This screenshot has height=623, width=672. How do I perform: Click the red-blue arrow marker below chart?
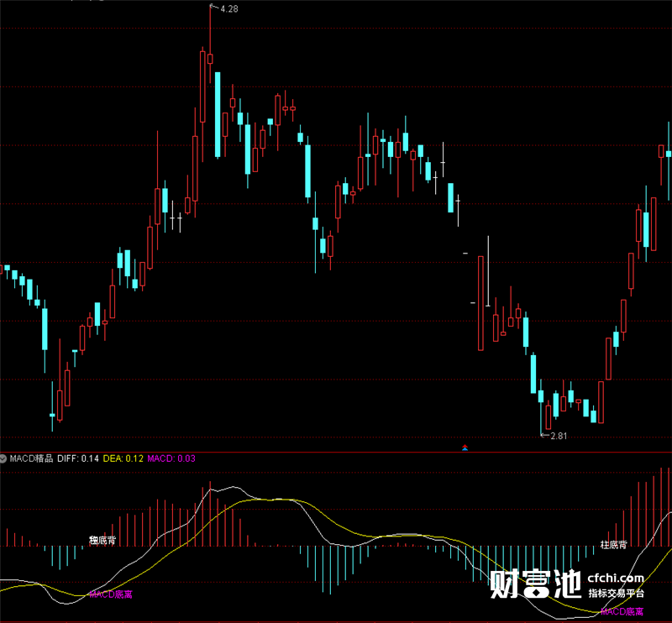pyautogui.click(x=465, y=448)
